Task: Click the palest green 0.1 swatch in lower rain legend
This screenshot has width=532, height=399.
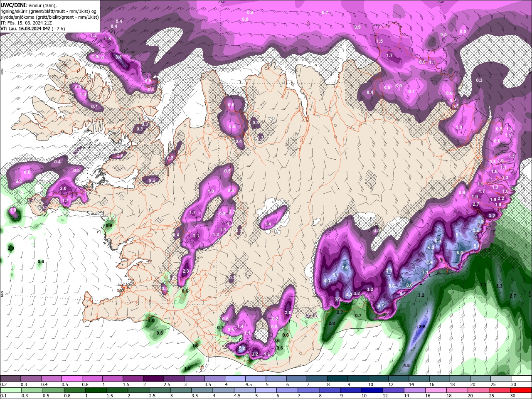Action: [11, 390]
